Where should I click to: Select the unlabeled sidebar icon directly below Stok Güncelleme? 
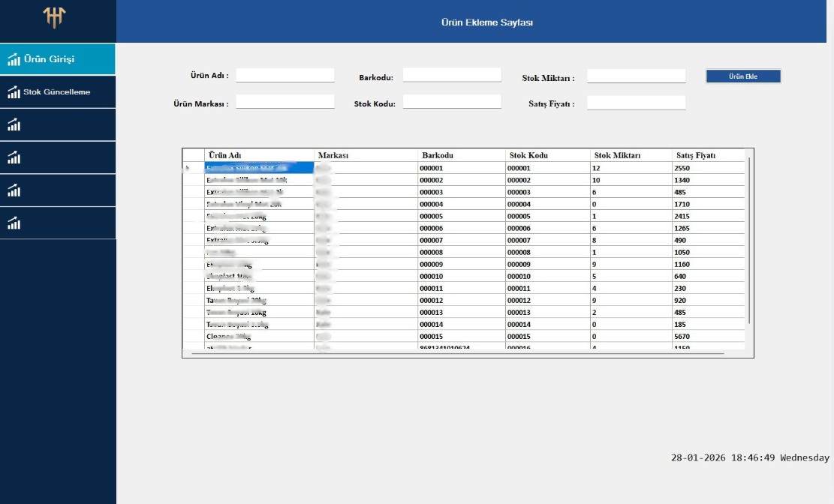14,125
